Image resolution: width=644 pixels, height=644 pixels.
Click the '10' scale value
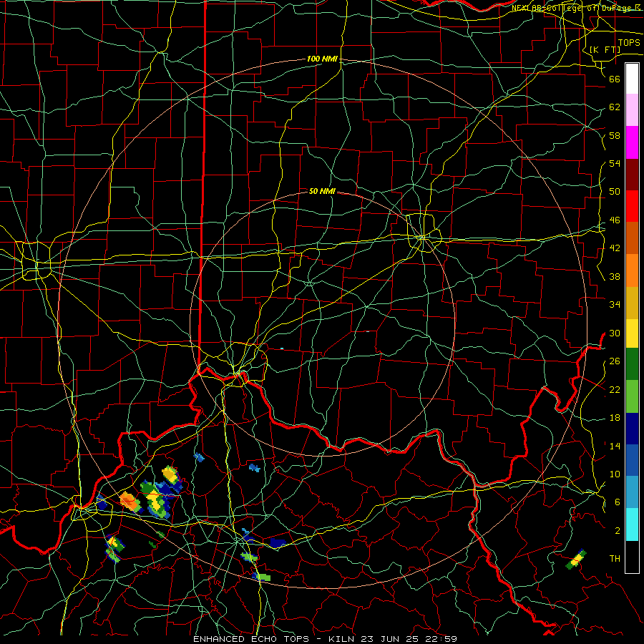point(615,474)
